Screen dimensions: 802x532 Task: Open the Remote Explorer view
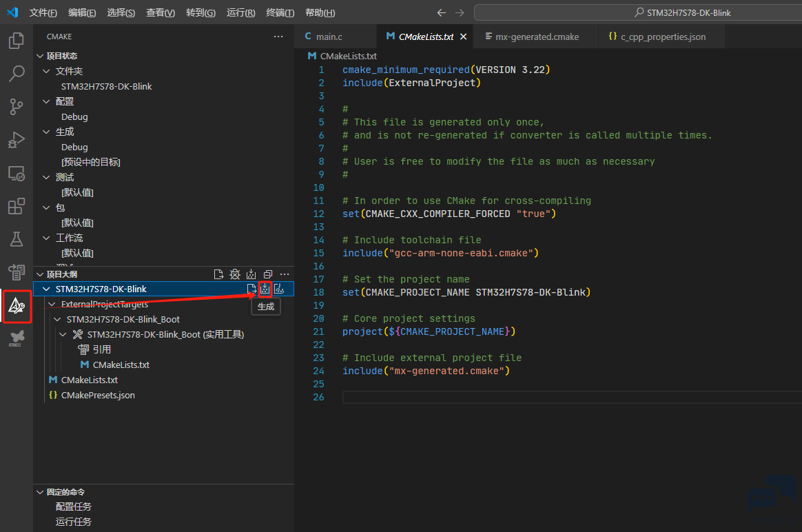17,174
